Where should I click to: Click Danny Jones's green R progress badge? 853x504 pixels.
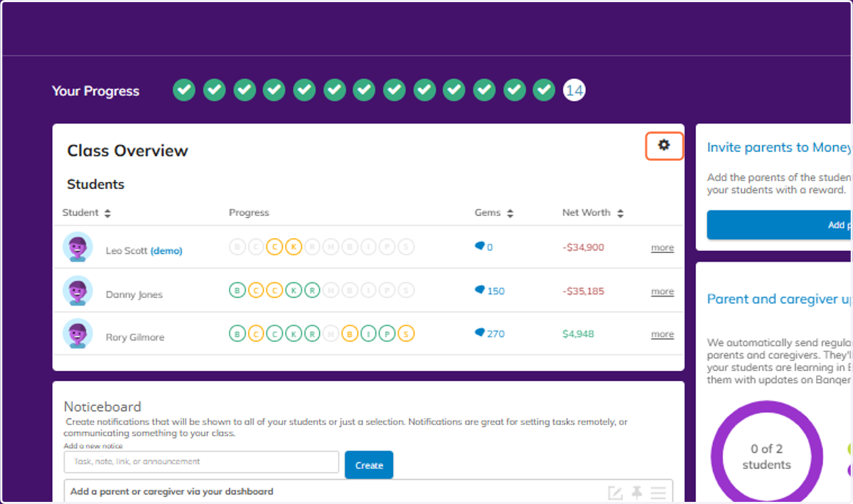[x=312, y=290]
